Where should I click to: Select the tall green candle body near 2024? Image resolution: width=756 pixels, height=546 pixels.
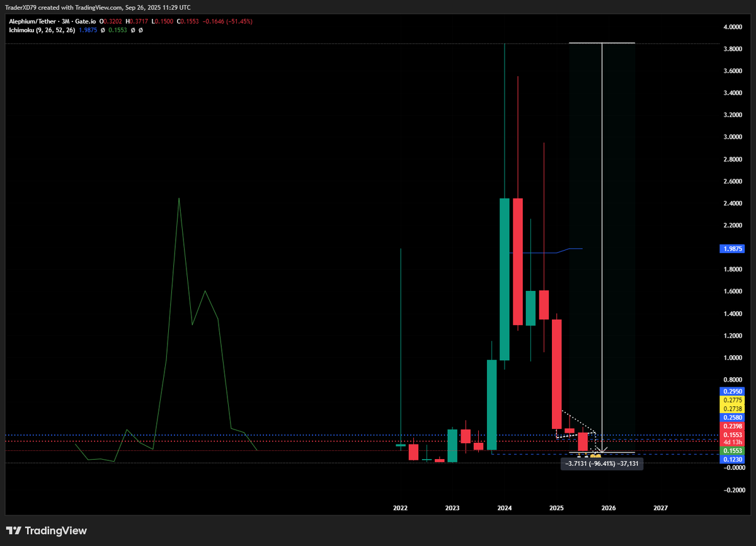point(504,279)
